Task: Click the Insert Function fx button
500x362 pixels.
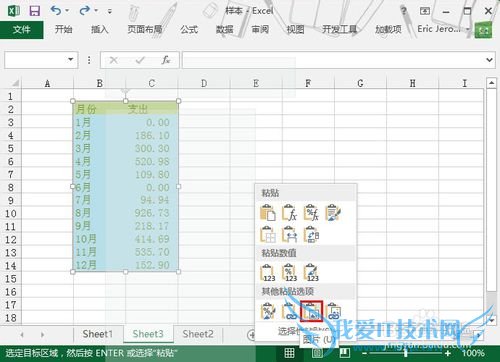Action: 166,60
